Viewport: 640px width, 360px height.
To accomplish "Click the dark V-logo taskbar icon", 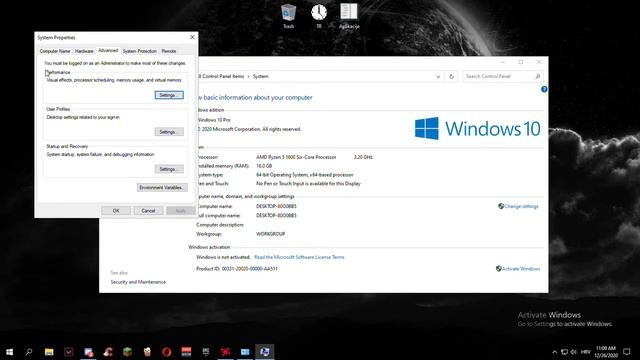I will pos(69,351).
